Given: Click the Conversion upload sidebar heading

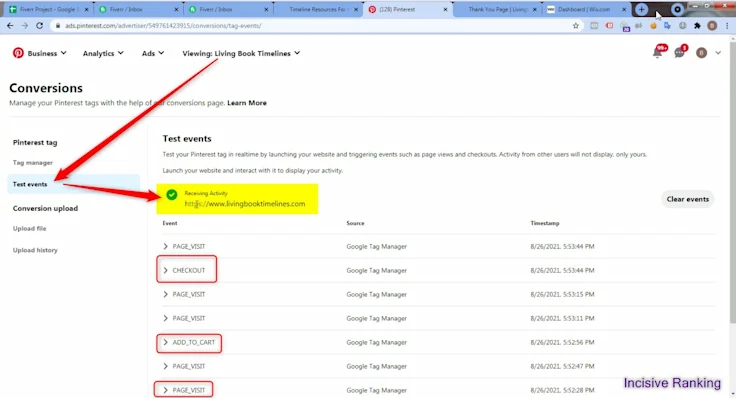Looking at the screenshot, I should [46, 208].
